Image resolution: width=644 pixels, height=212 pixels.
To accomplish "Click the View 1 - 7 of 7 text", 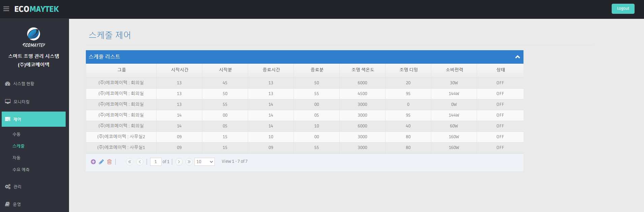I will (x=235, y=161).
